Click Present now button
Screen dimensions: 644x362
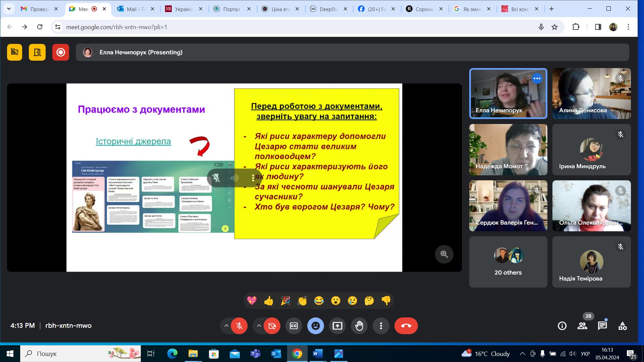337,326
